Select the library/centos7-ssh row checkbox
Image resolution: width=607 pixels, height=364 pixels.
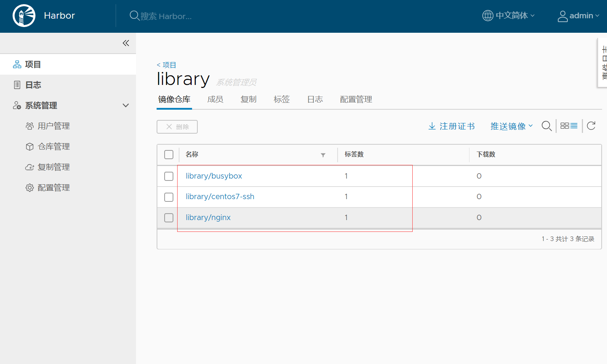[169, 197]
